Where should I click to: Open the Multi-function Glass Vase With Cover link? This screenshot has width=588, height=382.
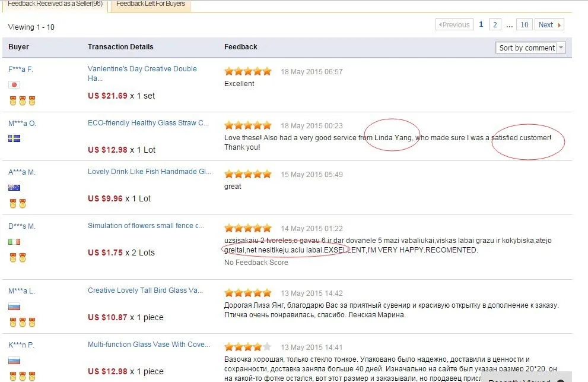tap(149, 345)
